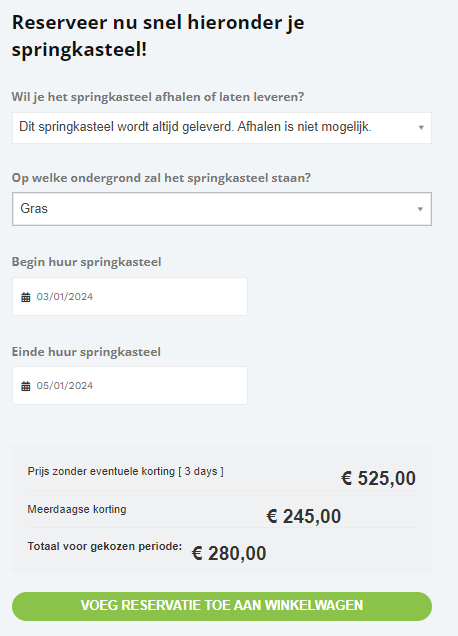
Task: Click the 'Meerdaagse korting' row label
Action: coord(77,509)
